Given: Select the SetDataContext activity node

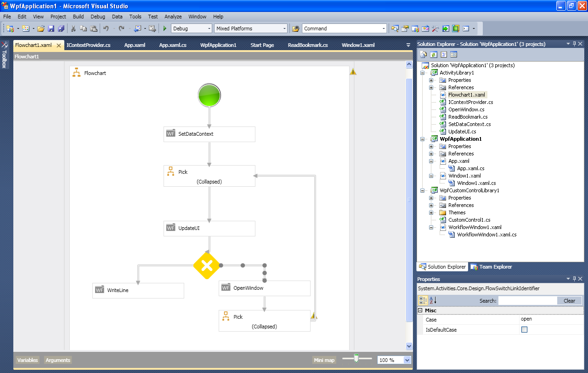Looking at the screenshot, I should click(209, 134).
